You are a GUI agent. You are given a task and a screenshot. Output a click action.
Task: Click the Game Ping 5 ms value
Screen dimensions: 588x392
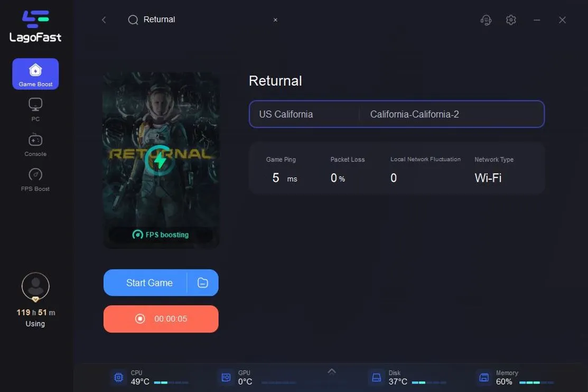click(x=285, y=178)
